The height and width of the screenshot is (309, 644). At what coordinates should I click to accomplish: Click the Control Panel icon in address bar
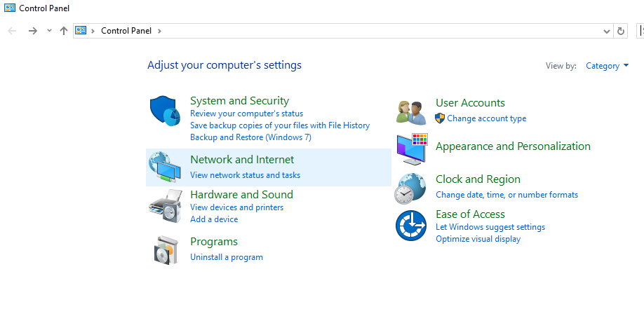[81, 30]
